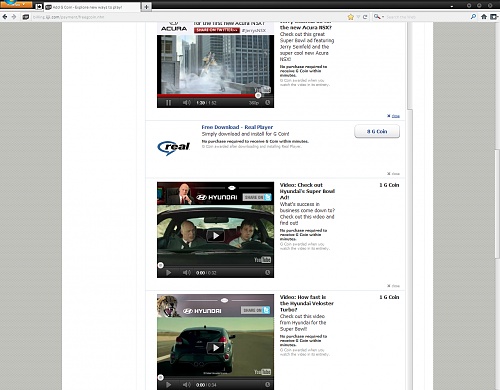Toggle volume on Hyundai Veloster Turbo video
Image resolution: width=500 pixels, height=390 pixels.
[187, 385]
